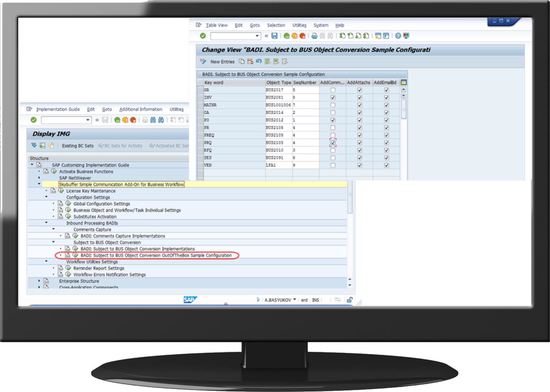Toggle AddAttachs checkbox for RFQ row
Image resolution: width=550 pixels, height=392 pixels.
pos(359,150)
